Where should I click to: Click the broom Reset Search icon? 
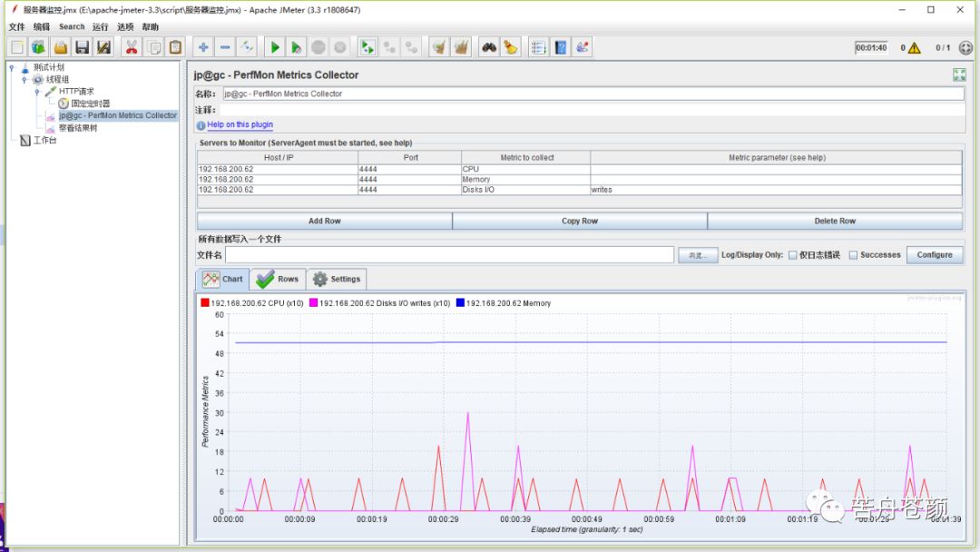click(511, 47)
